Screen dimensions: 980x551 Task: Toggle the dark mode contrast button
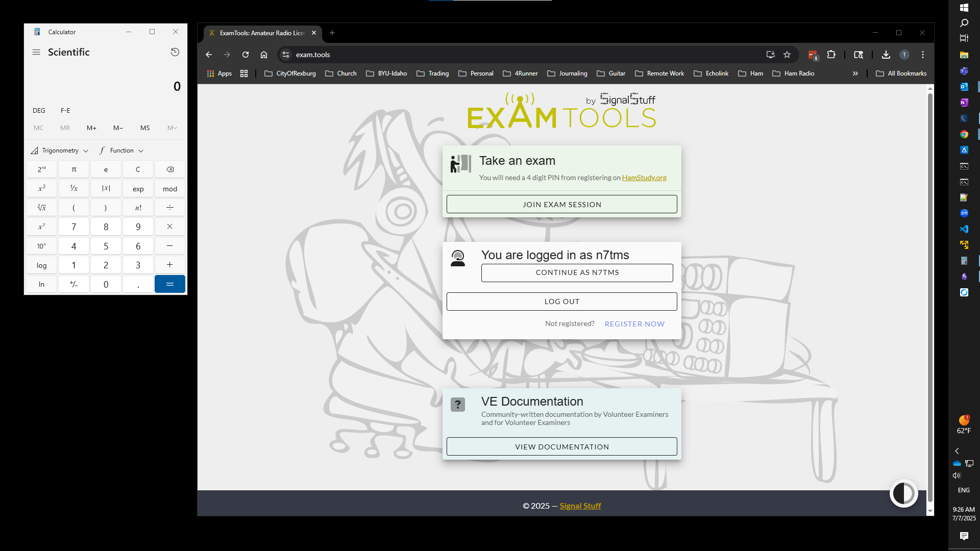coord(903,494)
